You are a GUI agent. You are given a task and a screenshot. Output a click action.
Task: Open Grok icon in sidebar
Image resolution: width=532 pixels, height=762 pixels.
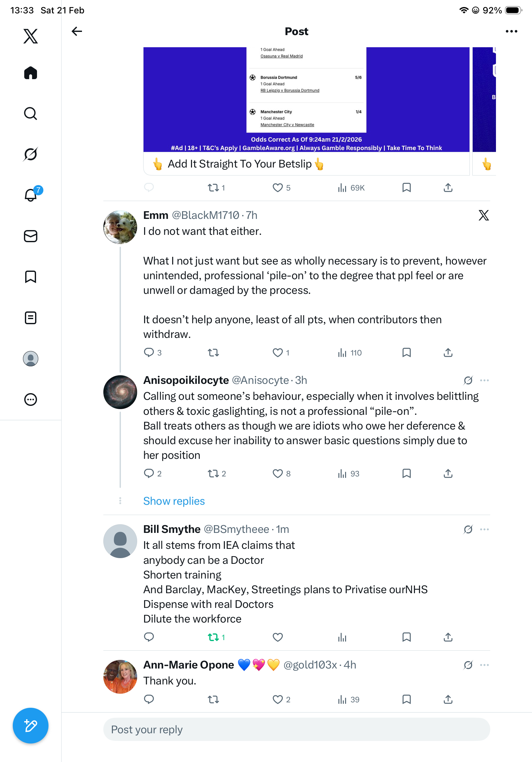coord(31,154)
